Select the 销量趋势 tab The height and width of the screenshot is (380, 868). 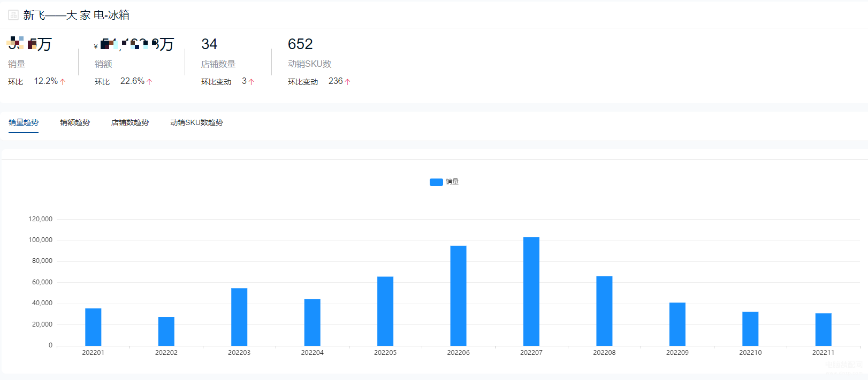(x=24, y=122)
